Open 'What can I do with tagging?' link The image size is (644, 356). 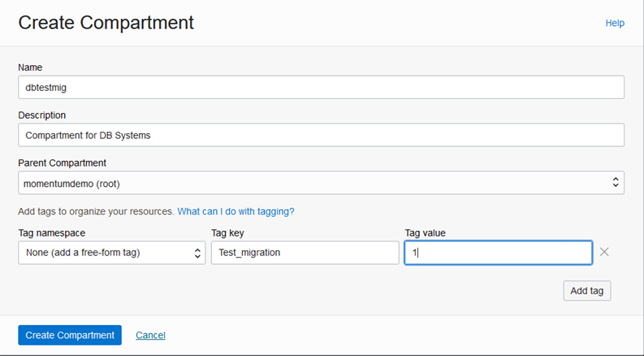click(236, 211)
